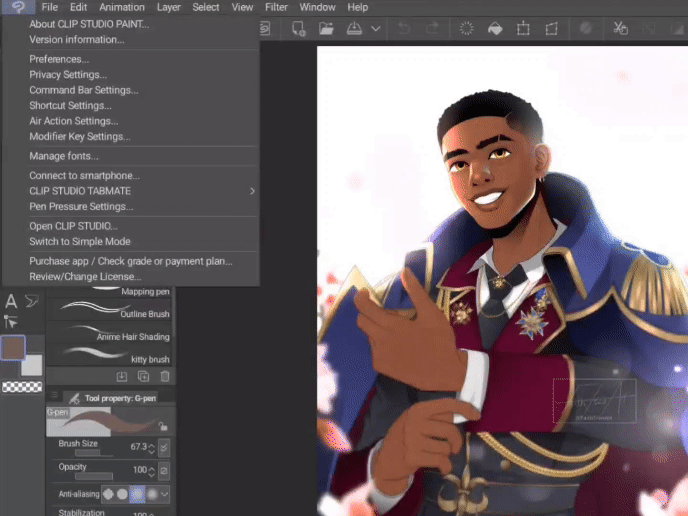
Task: Select the transparent checkerboard color swatch
Action: (x=22, y=387)
